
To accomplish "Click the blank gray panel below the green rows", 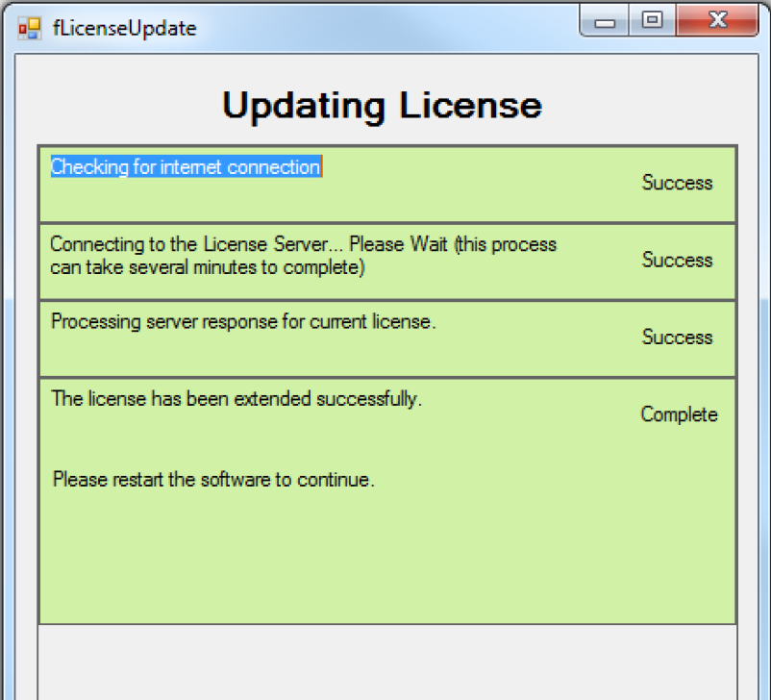I will coord(387,662).
